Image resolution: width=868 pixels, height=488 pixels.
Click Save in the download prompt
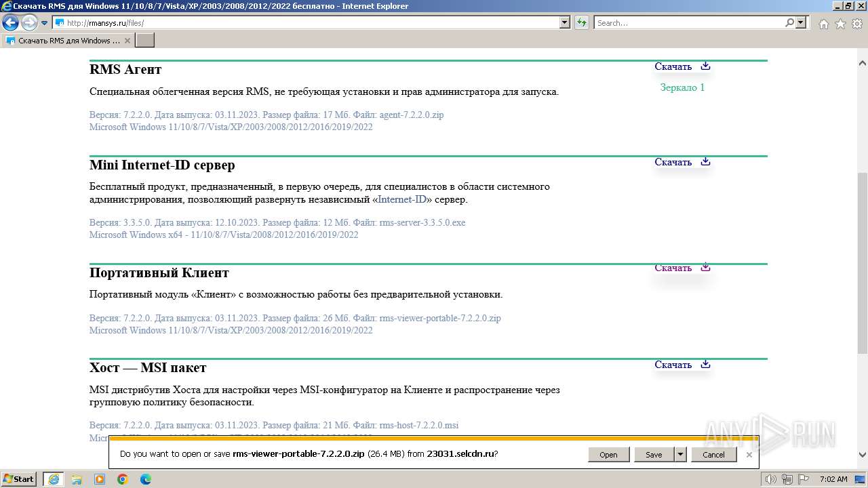654,454
